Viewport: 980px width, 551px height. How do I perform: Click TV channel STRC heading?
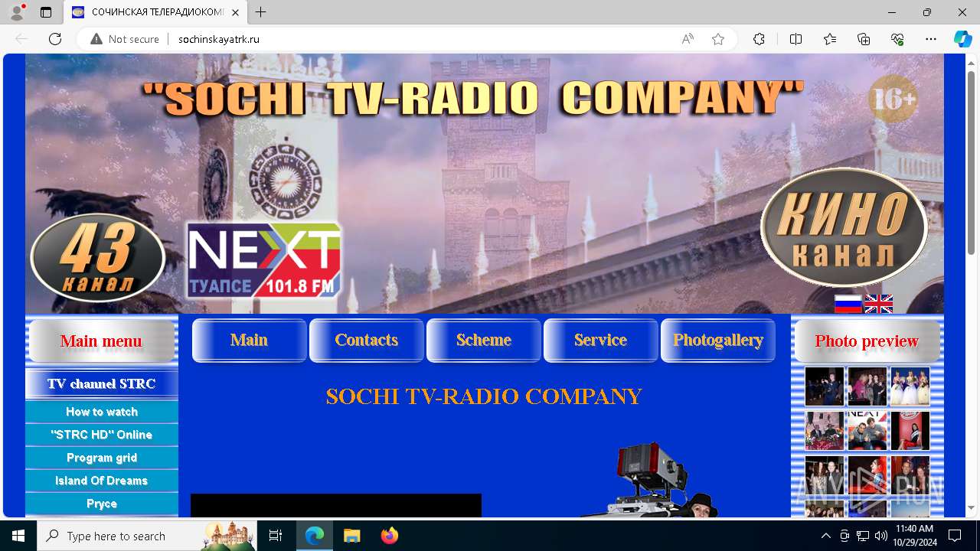pos(102,383)
